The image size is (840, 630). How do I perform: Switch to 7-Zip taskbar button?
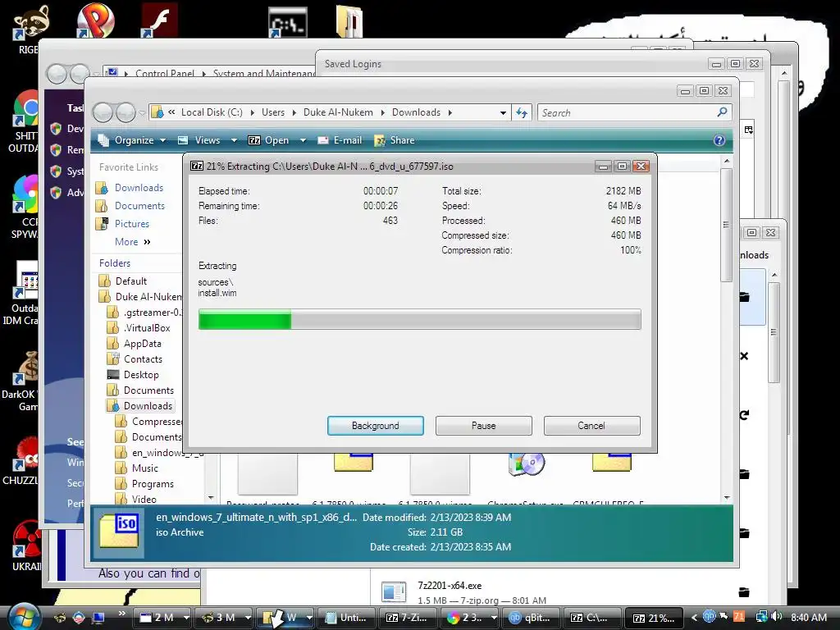click(x=407, y=618)
